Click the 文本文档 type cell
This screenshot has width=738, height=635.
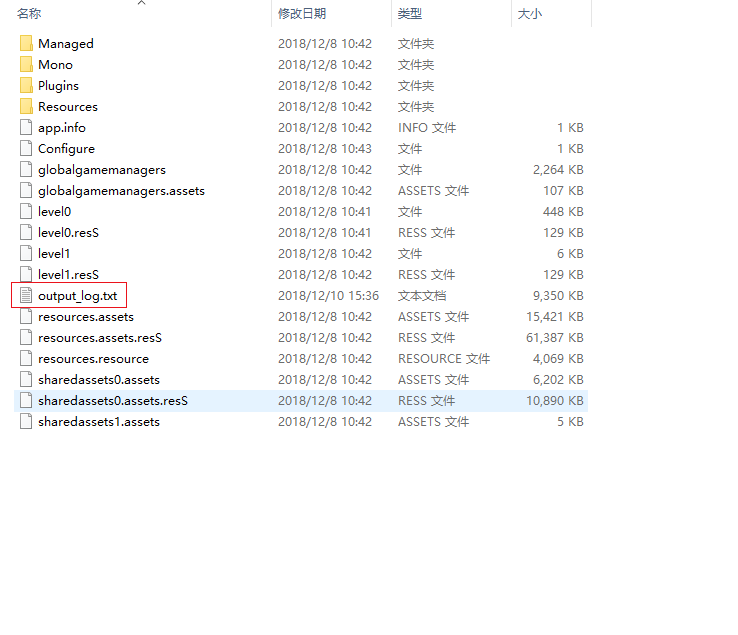click(422, 296)
